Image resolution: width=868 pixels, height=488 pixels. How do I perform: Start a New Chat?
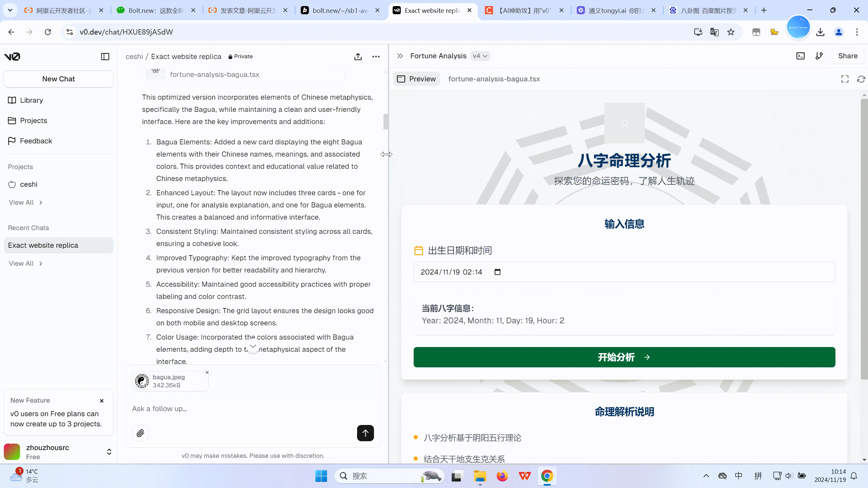click(59, 79)
